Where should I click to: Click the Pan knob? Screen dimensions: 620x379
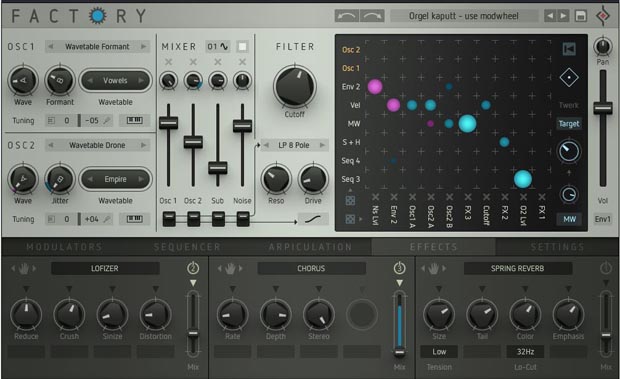coord(603,47)
